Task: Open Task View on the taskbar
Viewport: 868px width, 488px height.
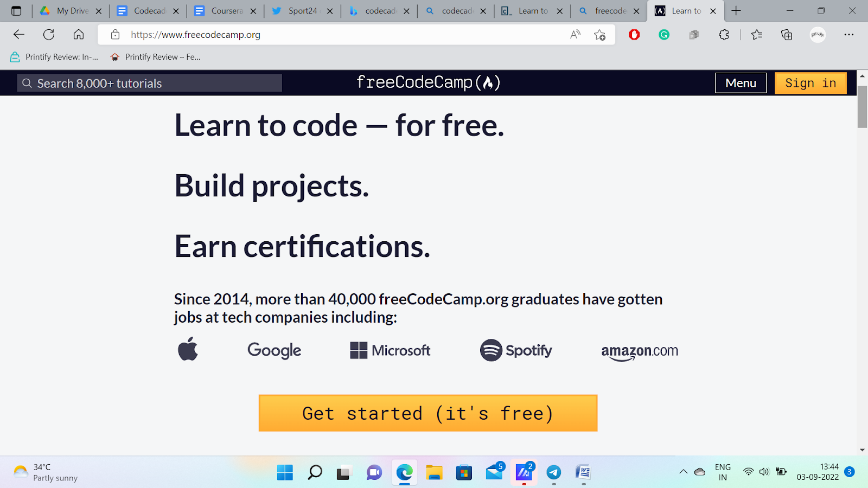Action: [343, 472]
